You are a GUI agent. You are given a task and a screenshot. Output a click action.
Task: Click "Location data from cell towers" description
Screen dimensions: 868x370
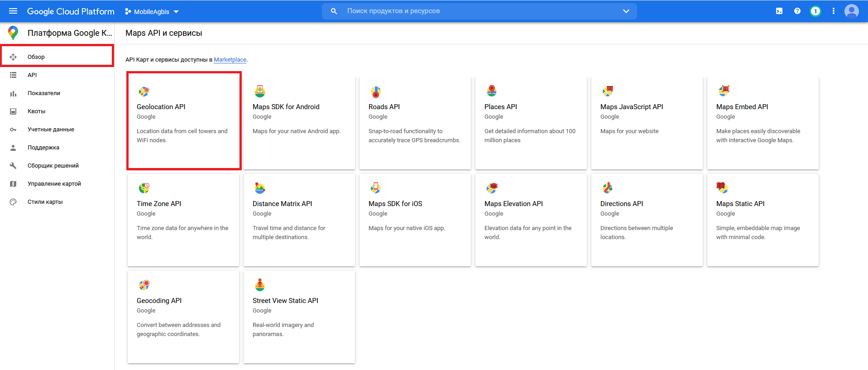point(182,136)
